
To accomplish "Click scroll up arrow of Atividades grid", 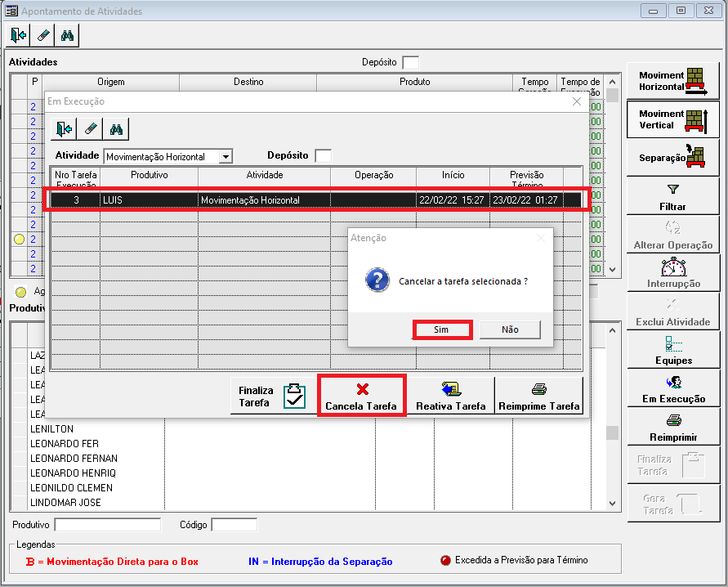I will 612,82.
